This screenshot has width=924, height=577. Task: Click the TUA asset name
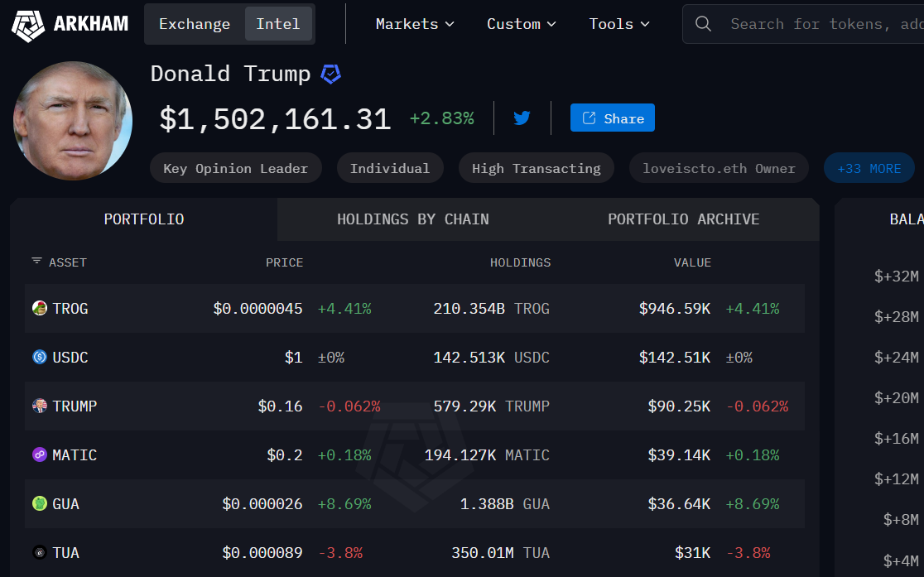(x=66, y=554)
